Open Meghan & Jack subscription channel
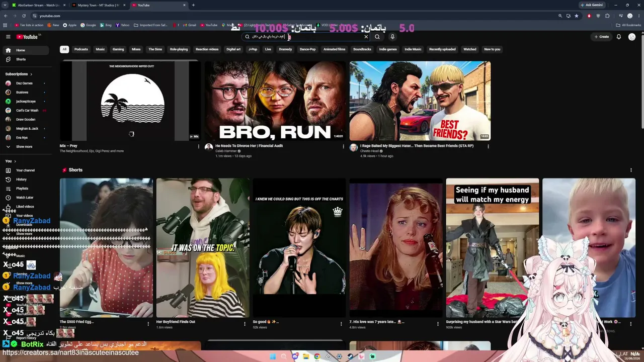The width and height of the screenshot is (644, 362). pos(26,128)
